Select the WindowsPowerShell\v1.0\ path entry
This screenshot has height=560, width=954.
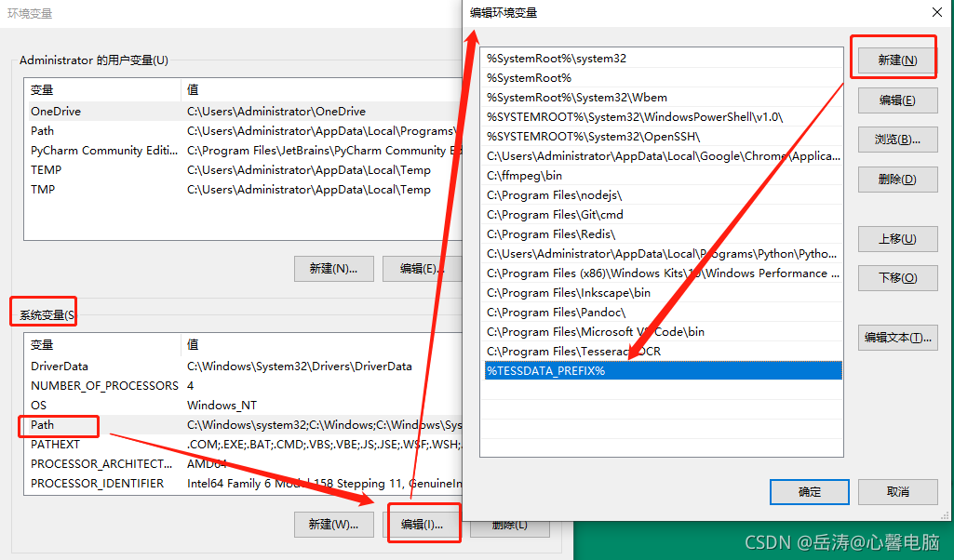[664, 116]
